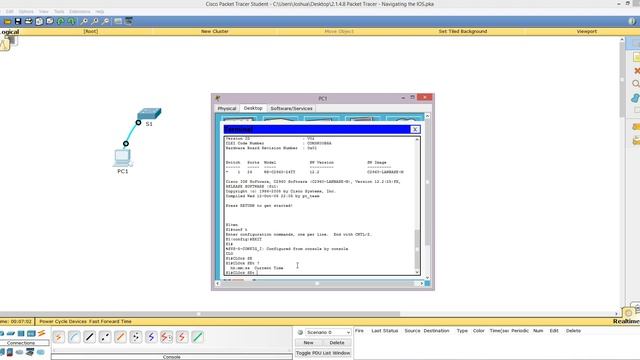Open the custom devices dialog icon
Screen dimensions: 640x360
point(129,21)
